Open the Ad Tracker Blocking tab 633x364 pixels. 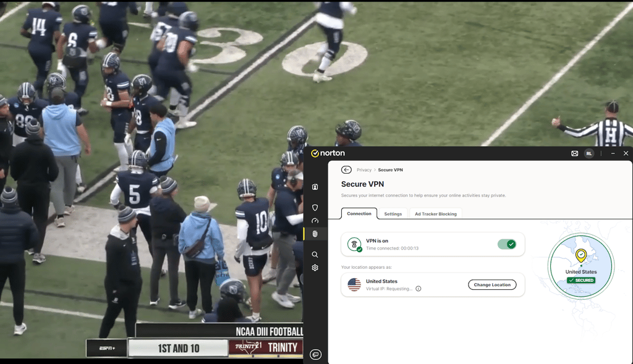click(436, 214)
